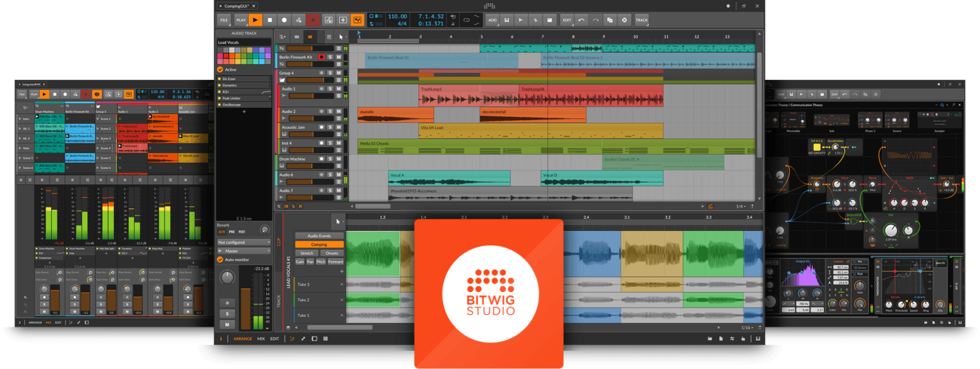Viewport: 980px width, 369px height.
Task: Open the 1/16 grid dropdown in editor
Action: tap(747, 327)
